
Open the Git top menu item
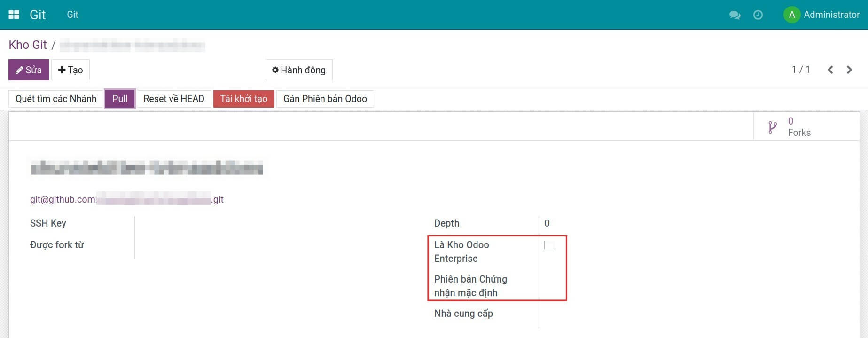click(x=72, y=15)
